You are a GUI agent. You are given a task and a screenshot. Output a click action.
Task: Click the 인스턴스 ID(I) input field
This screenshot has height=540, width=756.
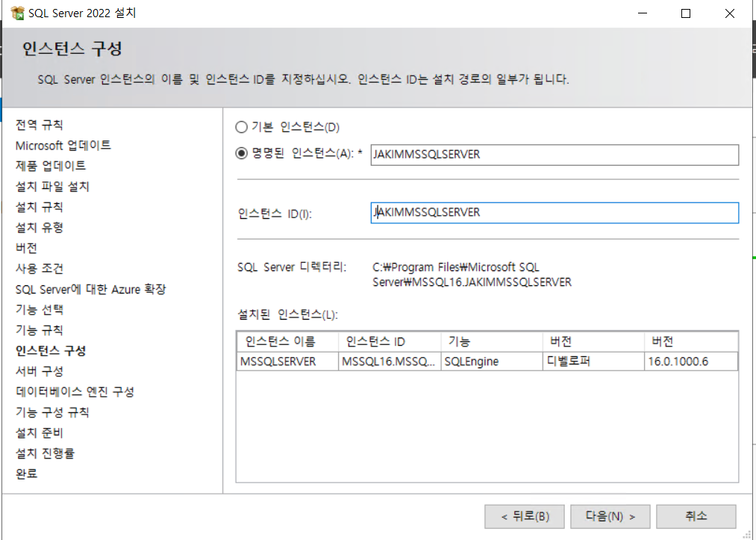(554, 213)
